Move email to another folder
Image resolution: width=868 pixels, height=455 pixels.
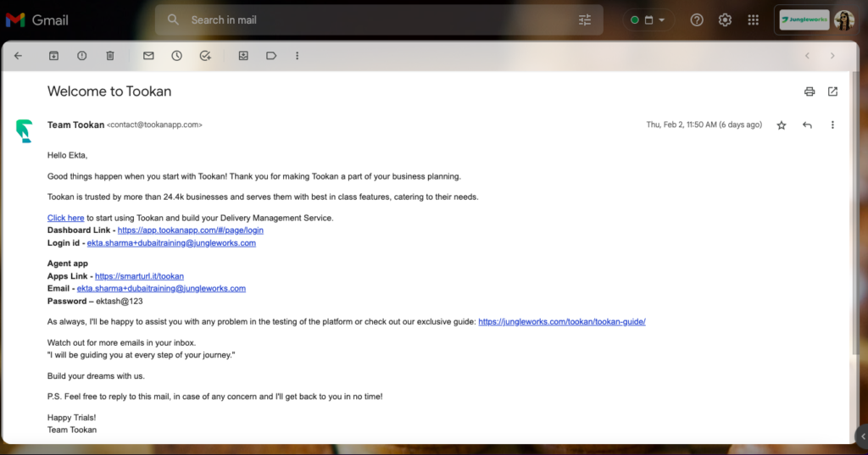(x=243, y=56)
